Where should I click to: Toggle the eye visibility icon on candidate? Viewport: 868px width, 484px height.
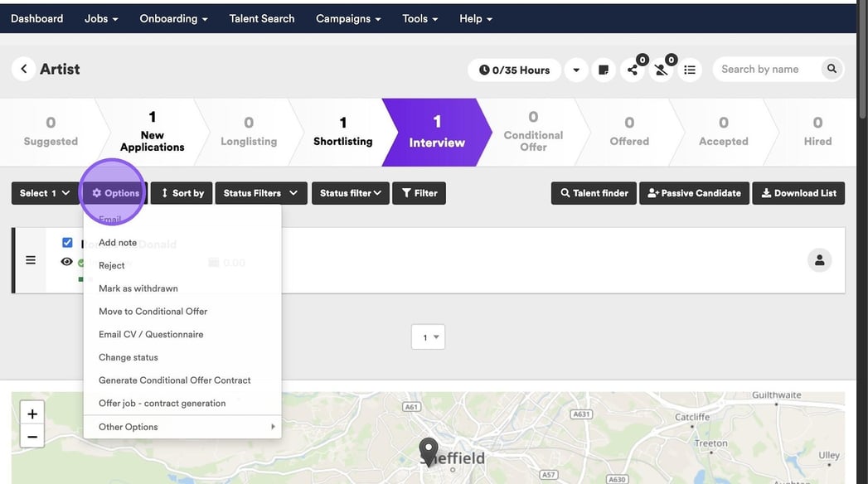pos(67,262)
